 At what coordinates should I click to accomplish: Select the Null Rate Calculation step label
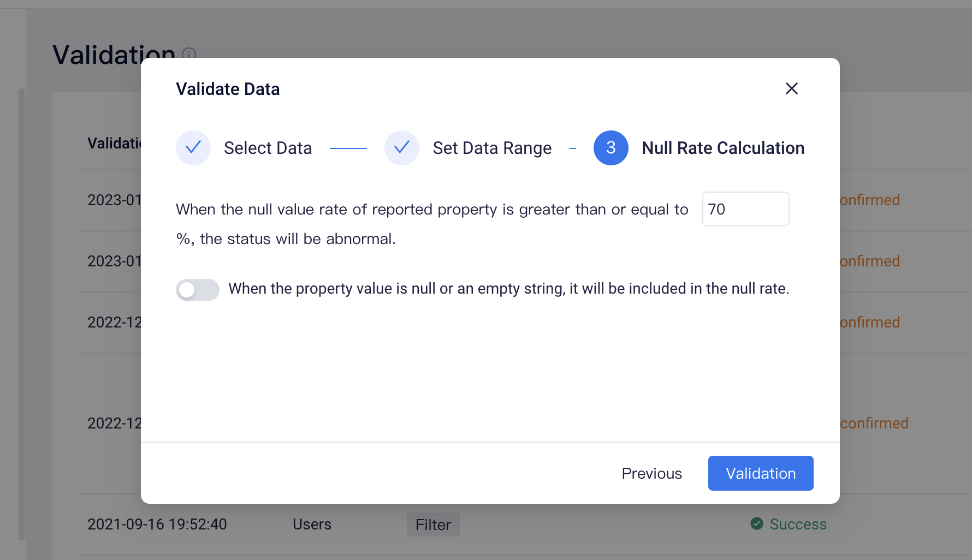click(x=723, y=148)
